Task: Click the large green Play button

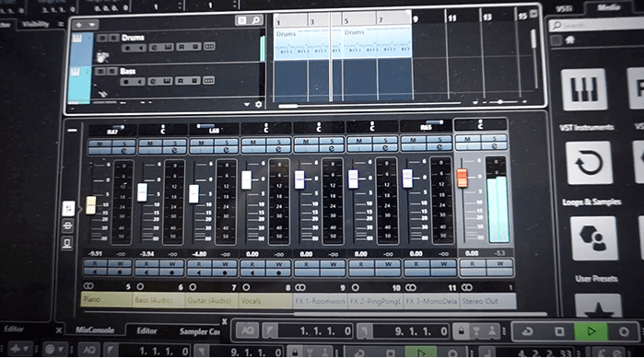Action: click(591, 331)
